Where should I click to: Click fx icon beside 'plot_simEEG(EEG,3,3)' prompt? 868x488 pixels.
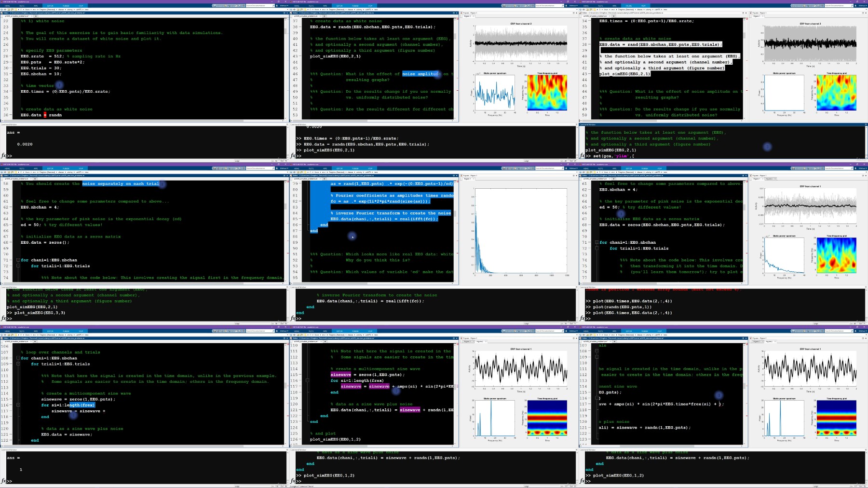coord(4,318)
